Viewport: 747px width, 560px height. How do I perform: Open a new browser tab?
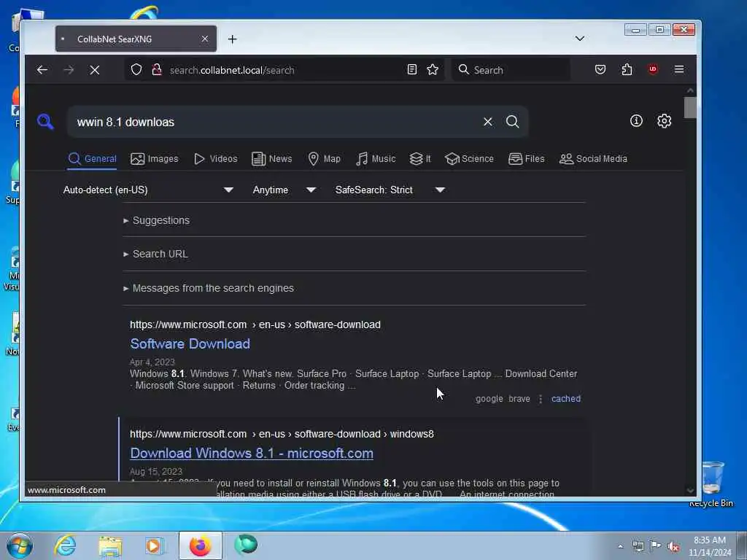click(233, 39)
